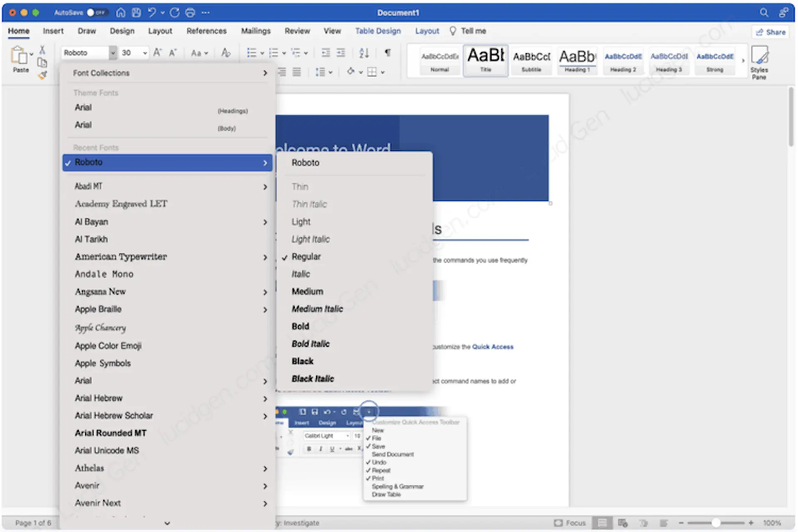
Task: Click the line spacing icon
Action: click(320, 72)
